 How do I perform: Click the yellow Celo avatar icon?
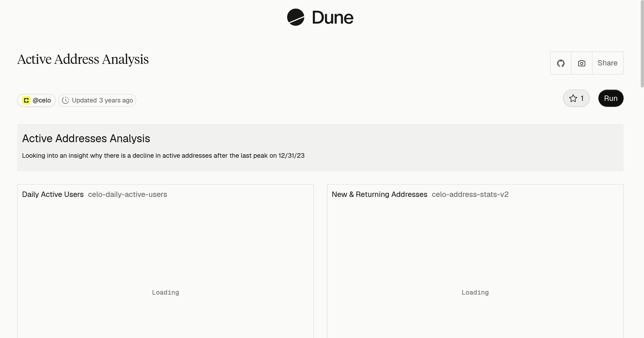pos(26,100)
